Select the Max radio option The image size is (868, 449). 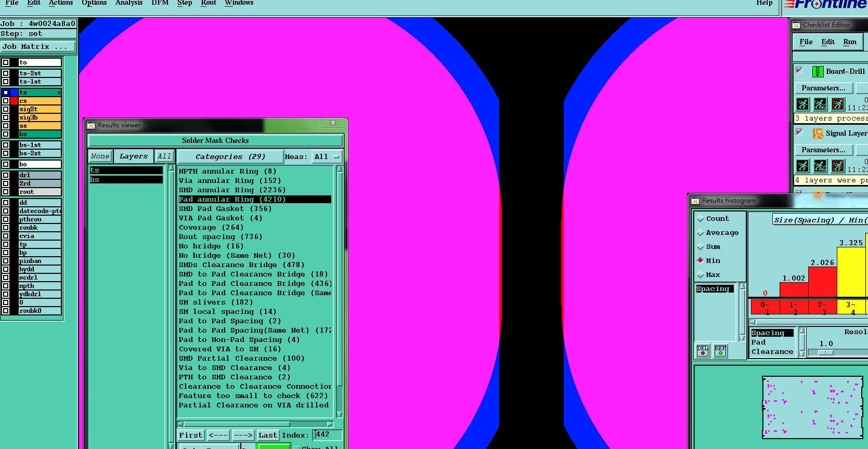(701, 275)
